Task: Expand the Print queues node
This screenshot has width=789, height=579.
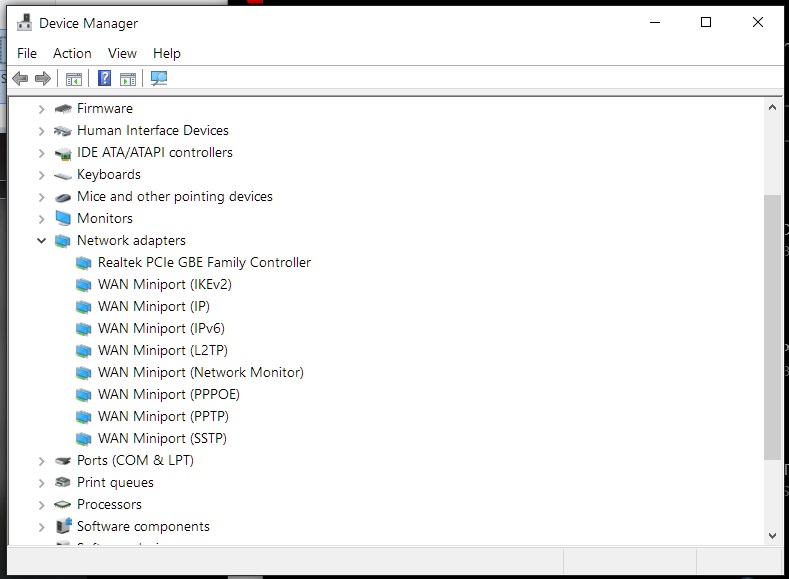Action: coord(42,483)
